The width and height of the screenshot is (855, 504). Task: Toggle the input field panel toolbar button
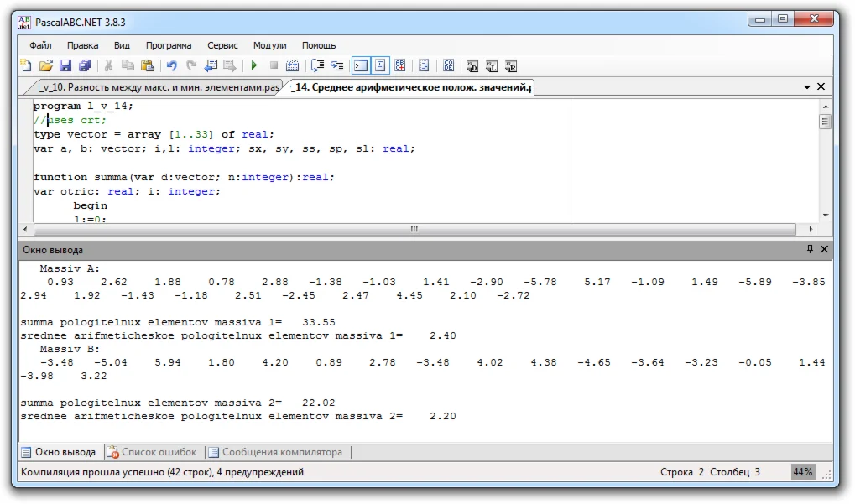click(x=380, y=65)
